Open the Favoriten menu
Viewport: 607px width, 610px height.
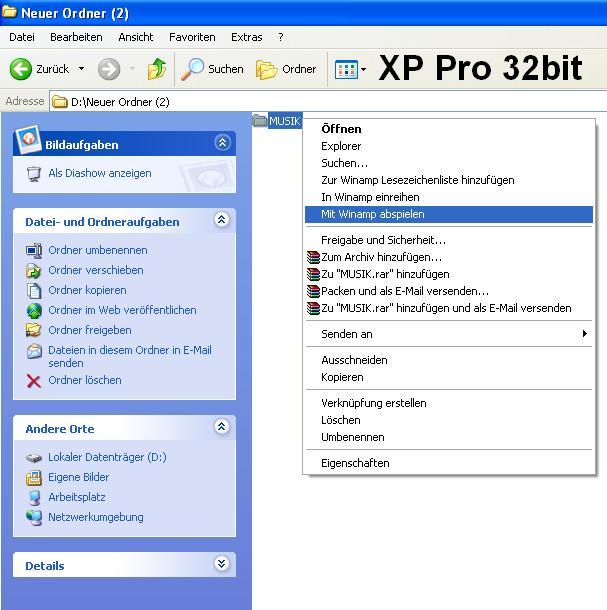point(192,37)
